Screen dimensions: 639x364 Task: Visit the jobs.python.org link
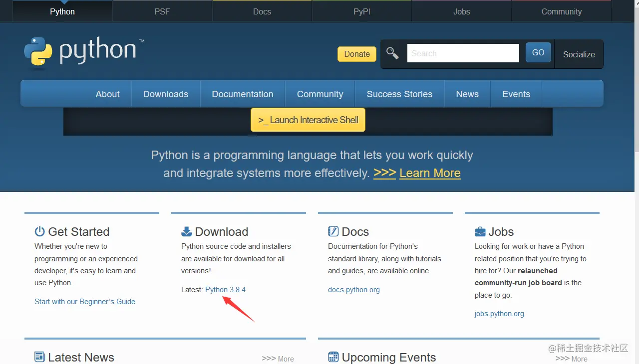[499, 314]
